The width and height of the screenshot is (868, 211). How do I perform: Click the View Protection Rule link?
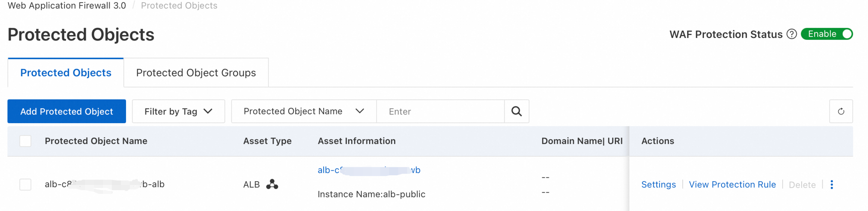(732, 184)
